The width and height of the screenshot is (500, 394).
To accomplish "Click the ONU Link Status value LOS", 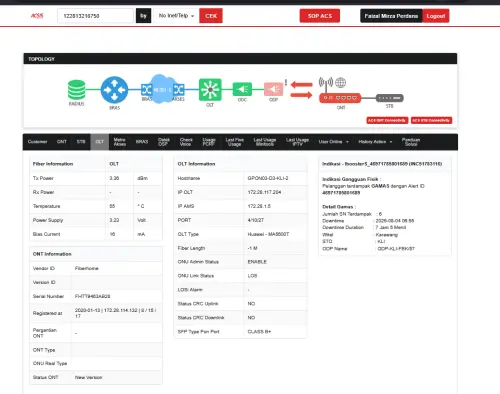I will coord(252,276).
